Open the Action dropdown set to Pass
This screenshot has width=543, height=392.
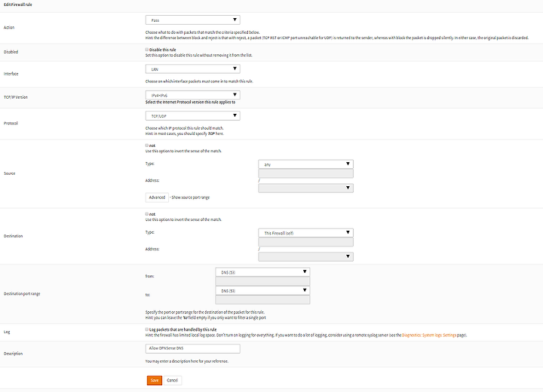pyautogui.click(x=192, y=20)
